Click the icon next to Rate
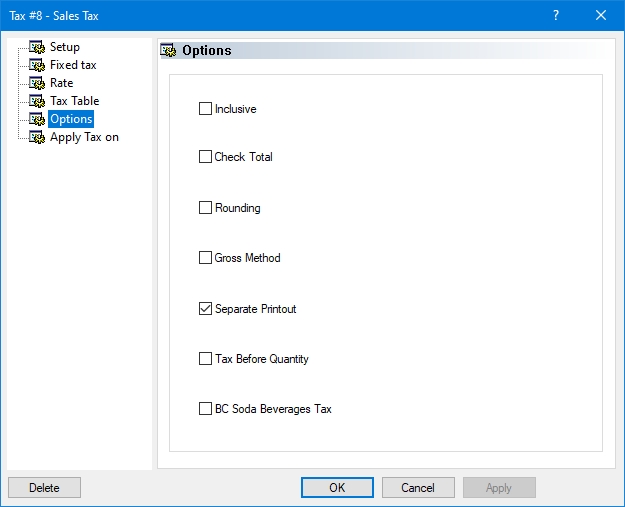 pyautogui.click(x=38, y=83)
